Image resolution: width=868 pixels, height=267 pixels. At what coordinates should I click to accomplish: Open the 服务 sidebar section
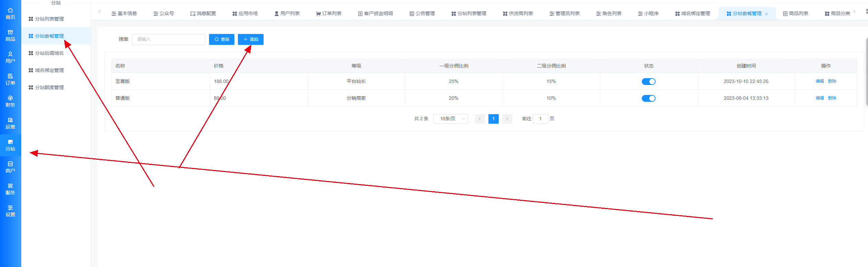coord(10,189)
